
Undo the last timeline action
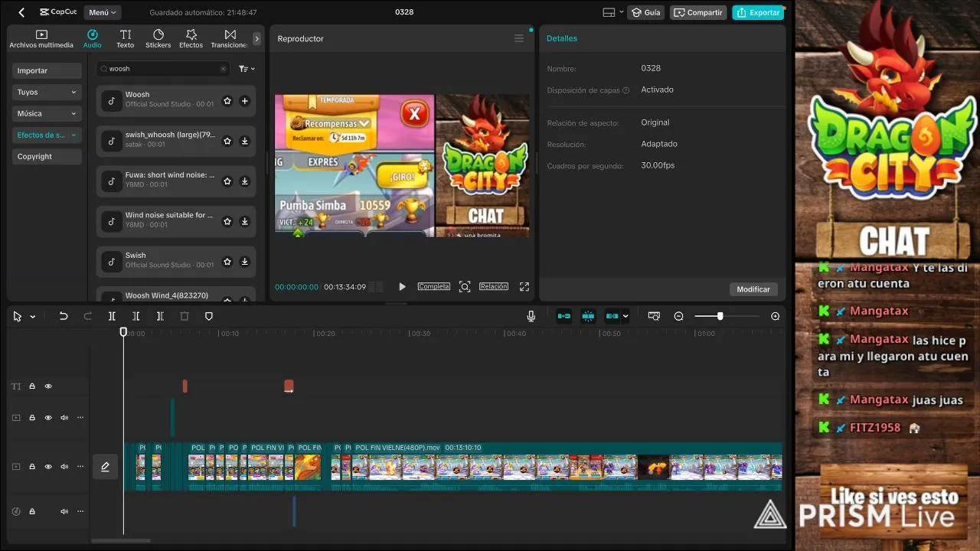coord(64,316)
